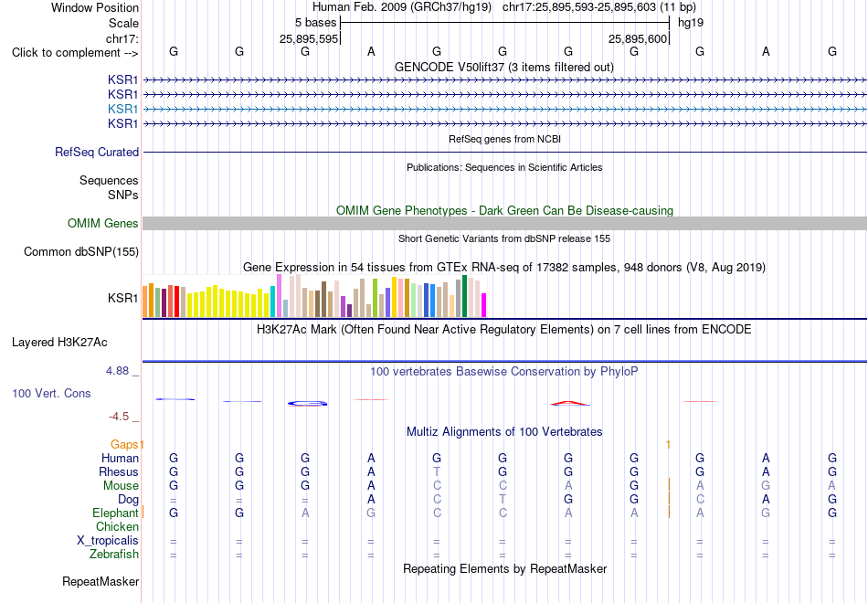
Task: Click the Elephant species label
Action: [x=115, y=513]
